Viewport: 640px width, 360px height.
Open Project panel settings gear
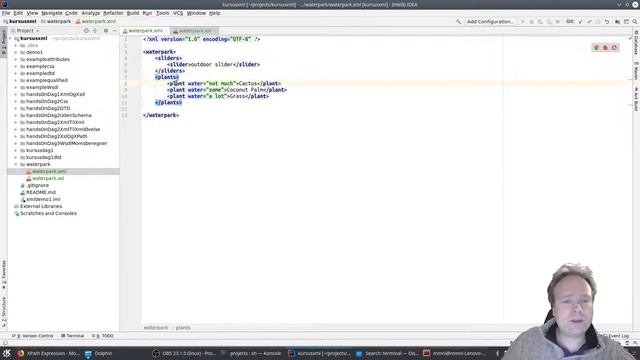click(x=106, y=31)
